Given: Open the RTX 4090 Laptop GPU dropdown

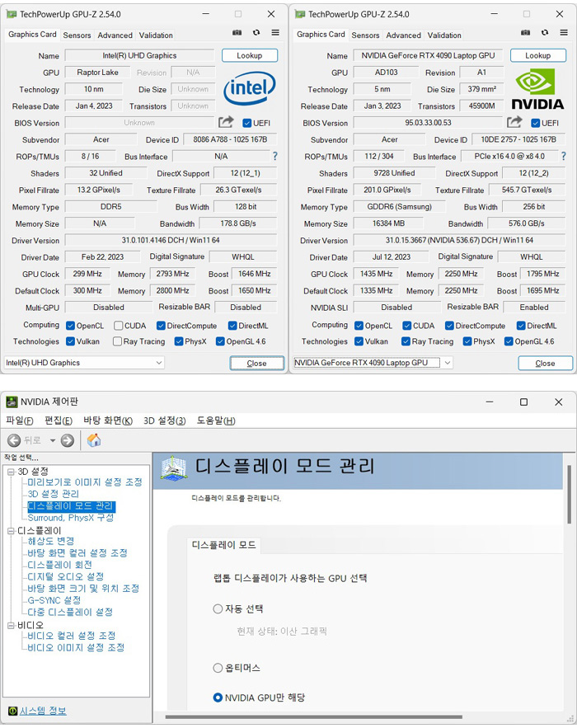Looking at the screenshot, I should [x=373, y=363].
